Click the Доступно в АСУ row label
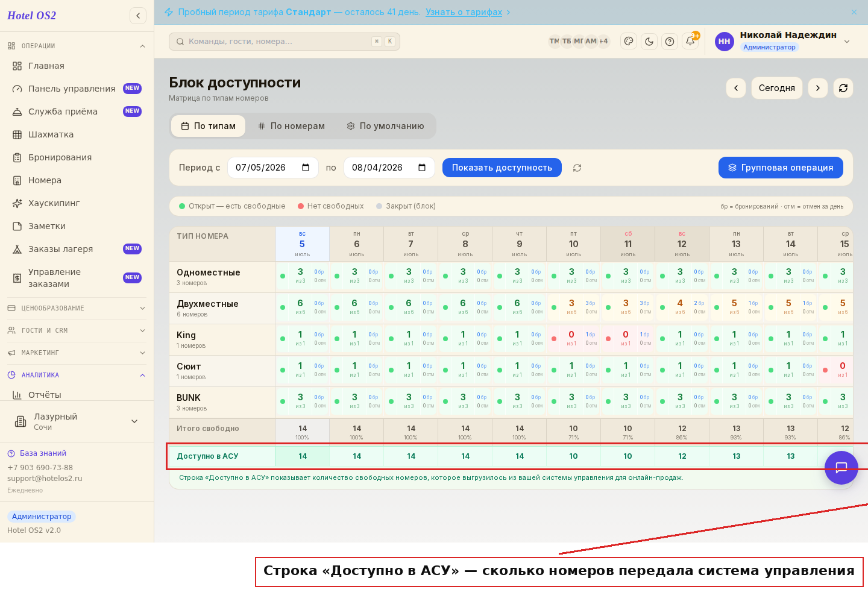The width and height of the screenshot is (868, 601). pos(207,456)
